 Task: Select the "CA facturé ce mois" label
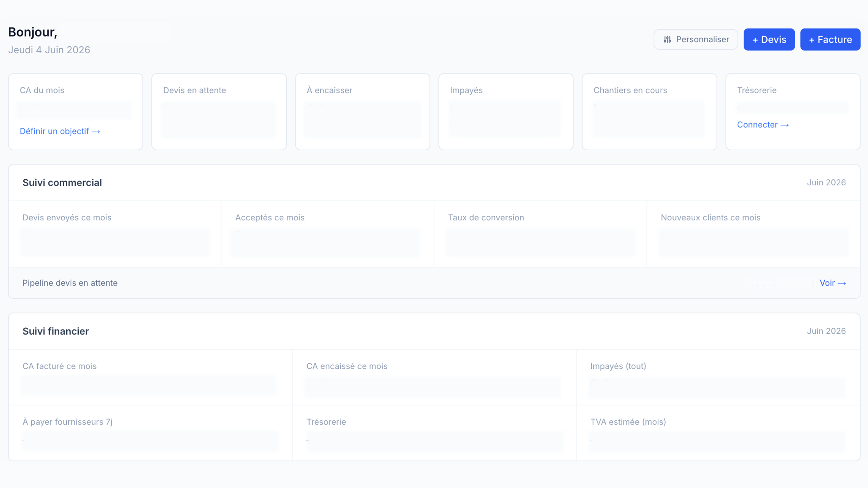[59, 366]
